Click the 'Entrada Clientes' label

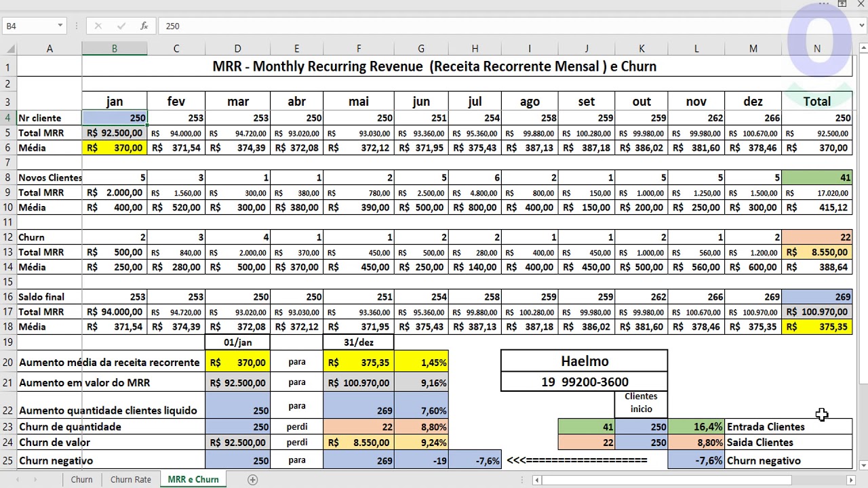(788, 427)
